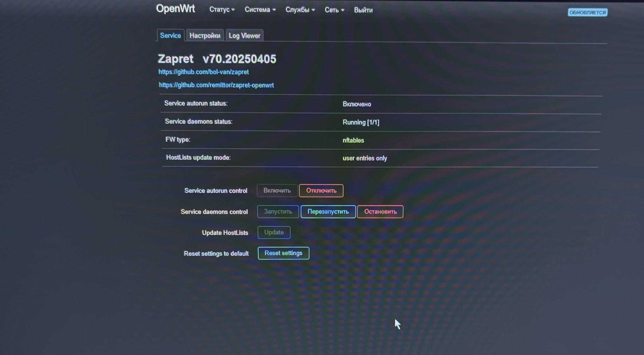Image resolution: width=644 pixels, height=355 pixels.
Task: Expand the Сеть menu
Action: [x=334, y=10]
